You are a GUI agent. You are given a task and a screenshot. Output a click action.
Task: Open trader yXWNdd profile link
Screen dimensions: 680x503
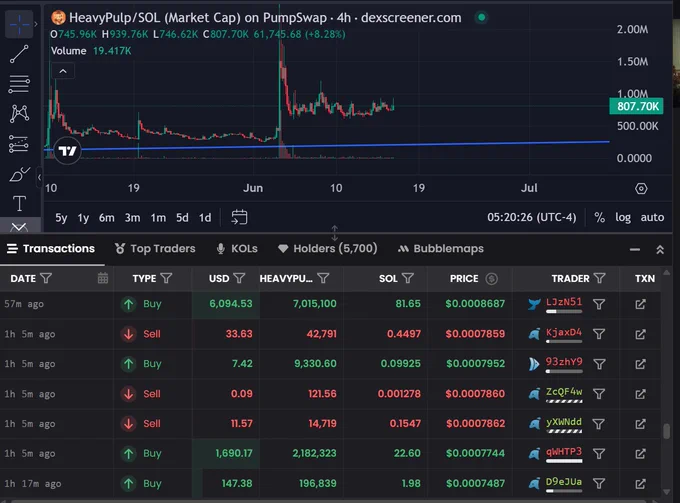(x=564, y=421)
